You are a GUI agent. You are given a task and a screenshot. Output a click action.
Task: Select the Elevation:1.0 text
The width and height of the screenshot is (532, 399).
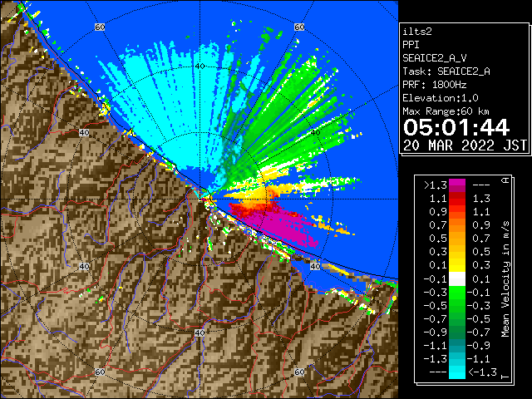pos(441,98)
